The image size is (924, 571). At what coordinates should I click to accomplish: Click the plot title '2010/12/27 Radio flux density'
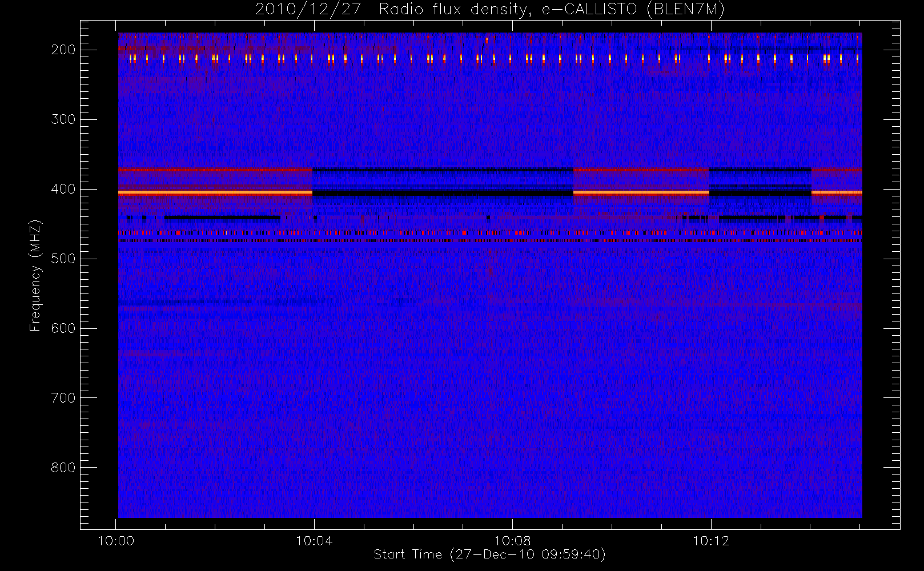[x=490, y=9]
